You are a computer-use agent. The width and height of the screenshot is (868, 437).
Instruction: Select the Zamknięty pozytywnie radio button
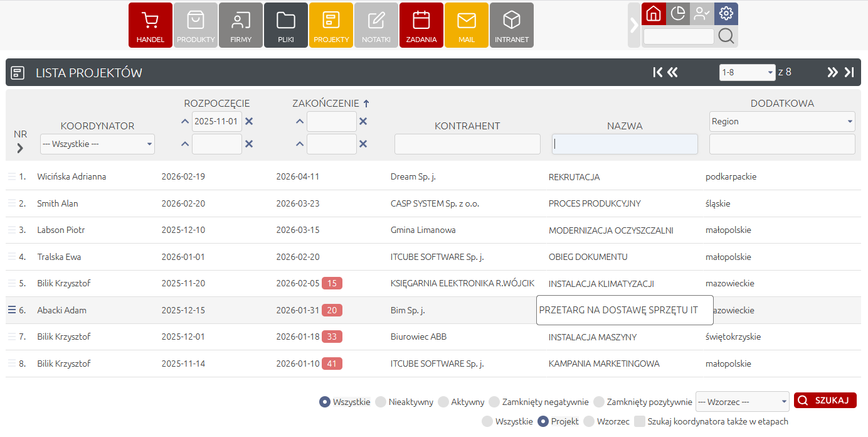tap(599, 402)
